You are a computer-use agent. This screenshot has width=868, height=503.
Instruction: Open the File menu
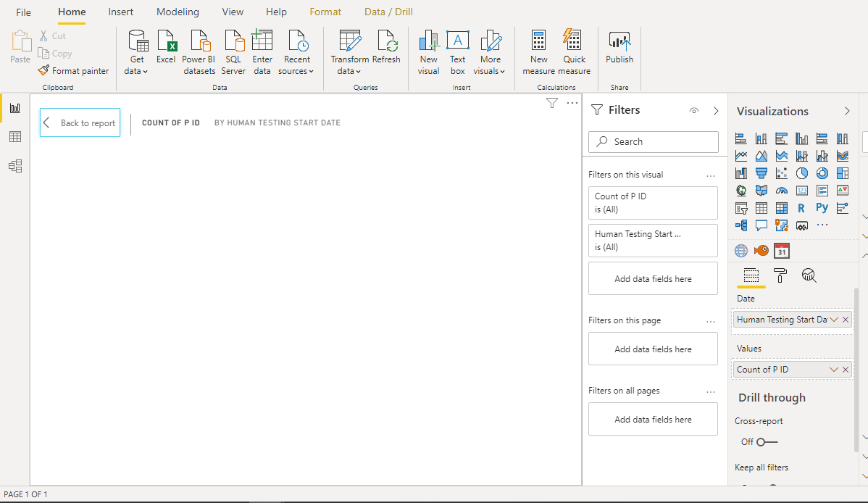pyautogui.click(x=23, y=12)
